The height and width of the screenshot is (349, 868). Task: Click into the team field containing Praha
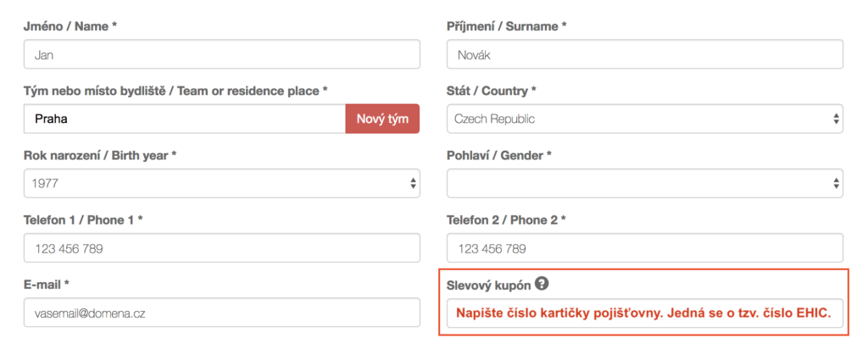click(x=185, y=119)
